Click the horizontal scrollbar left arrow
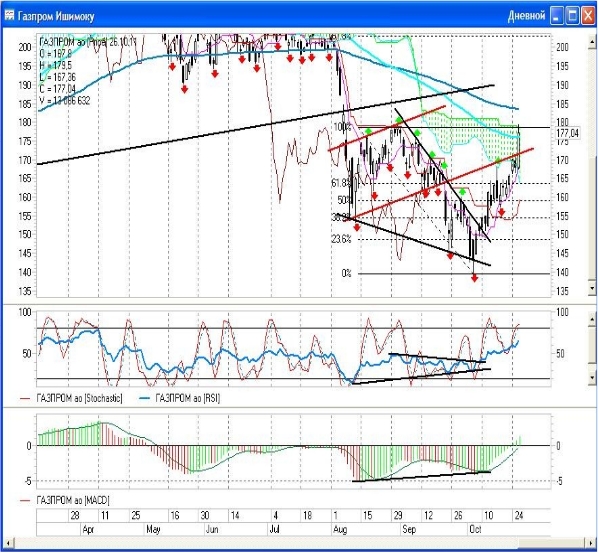600x553 pixels. [x=8, y=543]
